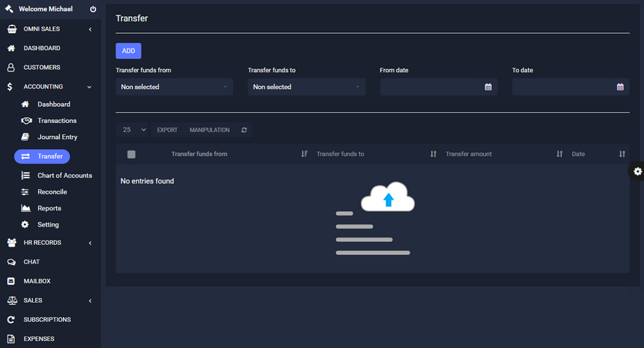The width and height of the screenshot is (644, 348).
Task: Open calendar icon in From date field
Action: point(488,87)
